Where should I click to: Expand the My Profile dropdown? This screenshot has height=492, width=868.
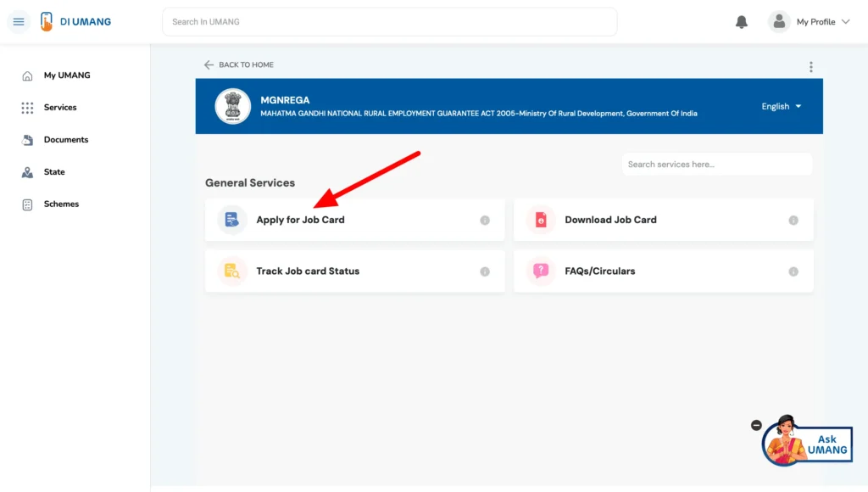(x=844, y=22)
